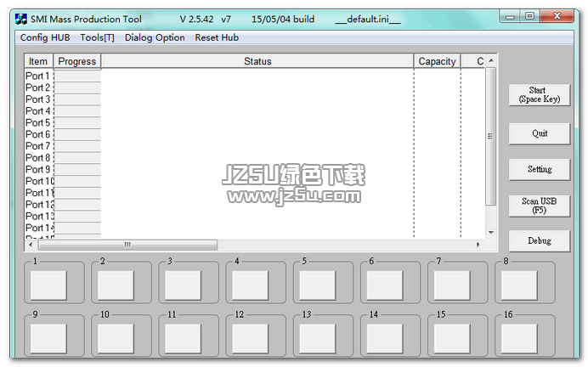Click port slot box 12
Viewport: 588px width, 367px height.
click(251, 339)
